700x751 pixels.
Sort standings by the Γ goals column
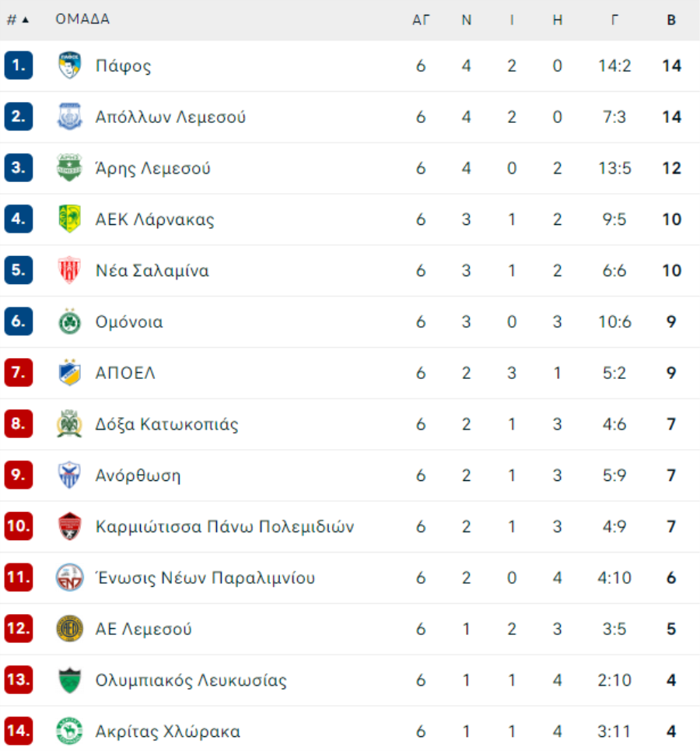click(x=614, y=19)
